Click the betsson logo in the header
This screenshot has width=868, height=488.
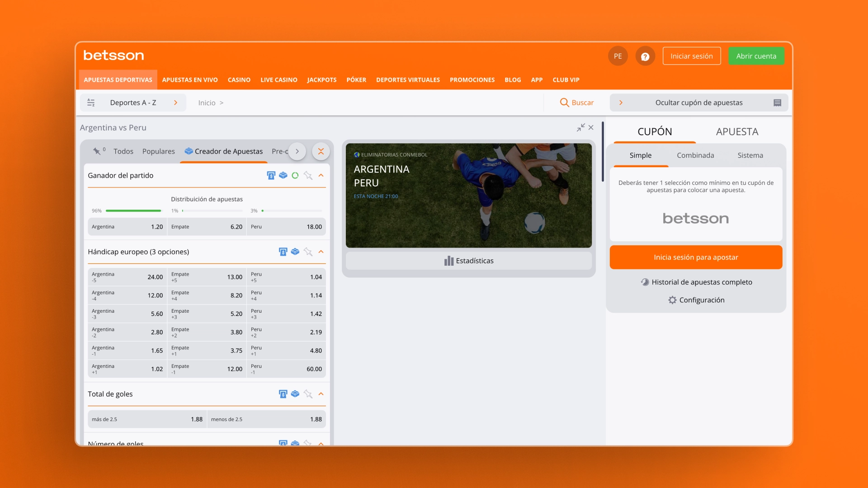point(113,56)
